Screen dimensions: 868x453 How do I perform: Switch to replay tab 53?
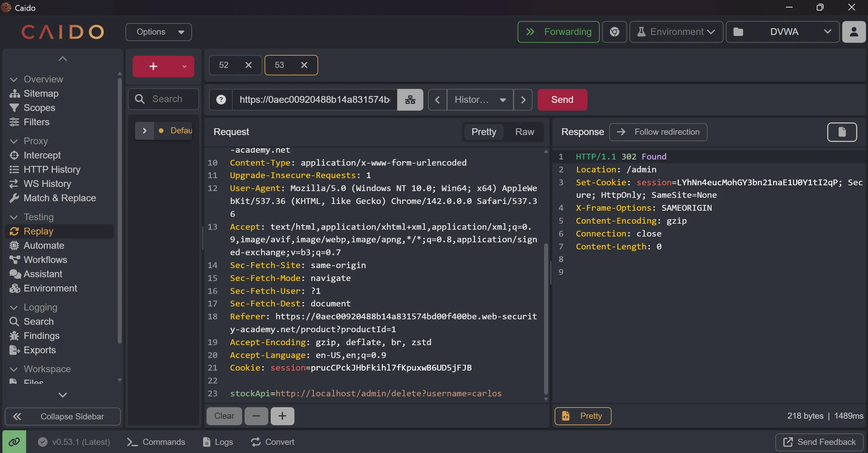(x=279, y=65)
